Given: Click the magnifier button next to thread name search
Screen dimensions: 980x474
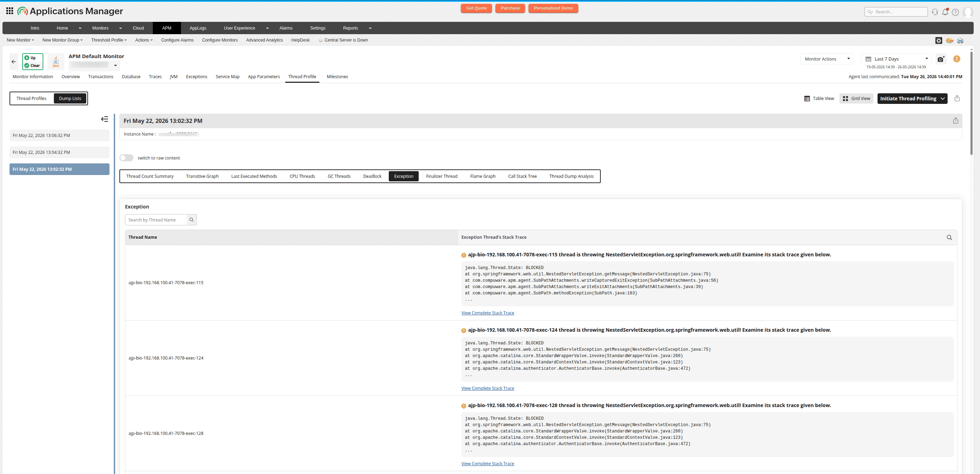Looking at the screenshot, I should 192,219.
